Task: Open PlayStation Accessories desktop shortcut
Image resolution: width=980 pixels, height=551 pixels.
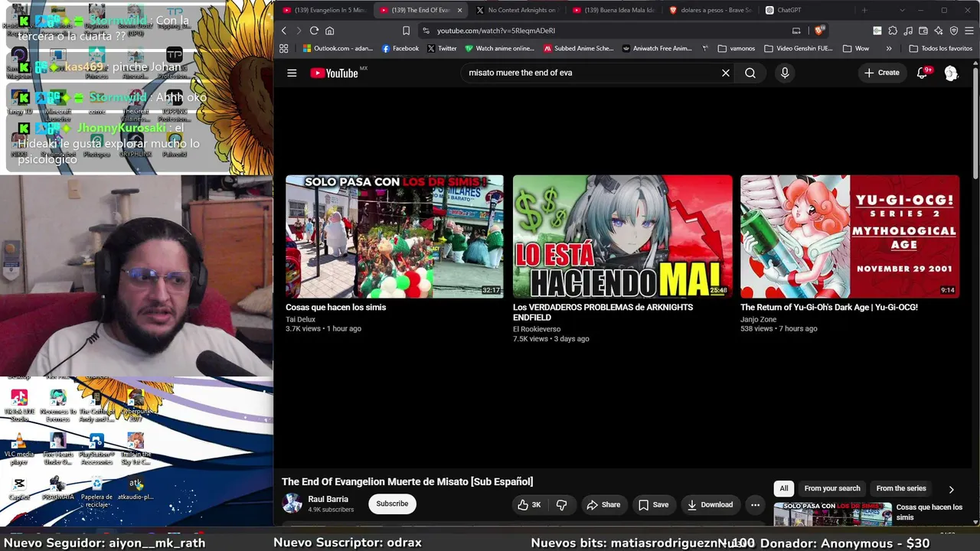Action: 96,448
